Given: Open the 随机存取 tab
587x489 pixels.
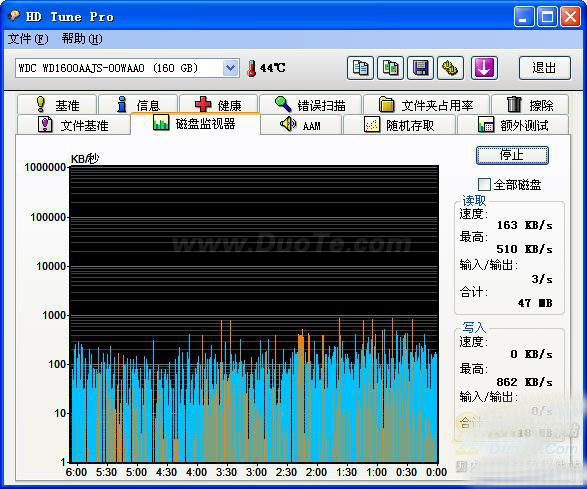Looking at the screenshot, I should 399,125.
